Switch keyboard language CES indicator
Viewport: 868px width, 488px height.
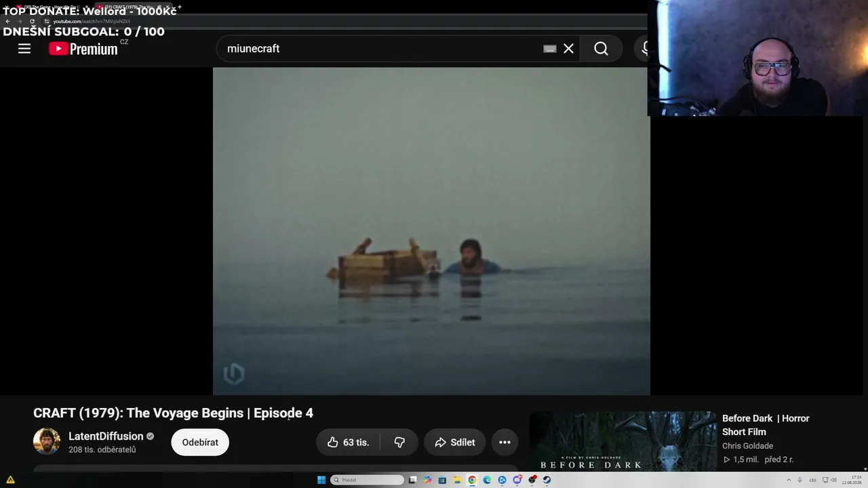click(x=812, y=480)
